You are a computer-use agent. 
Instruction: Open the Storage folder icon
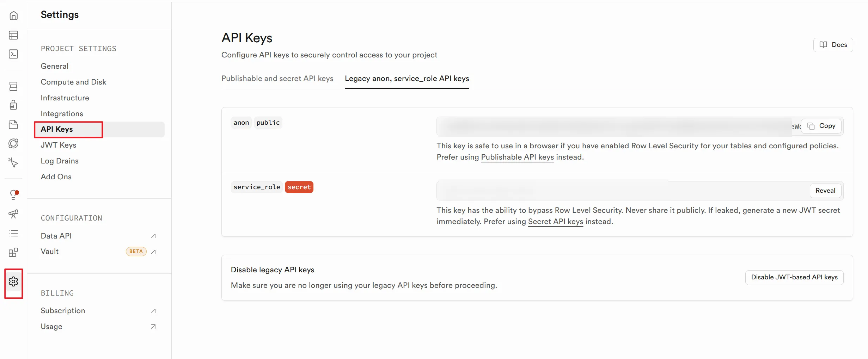[13, 124]
